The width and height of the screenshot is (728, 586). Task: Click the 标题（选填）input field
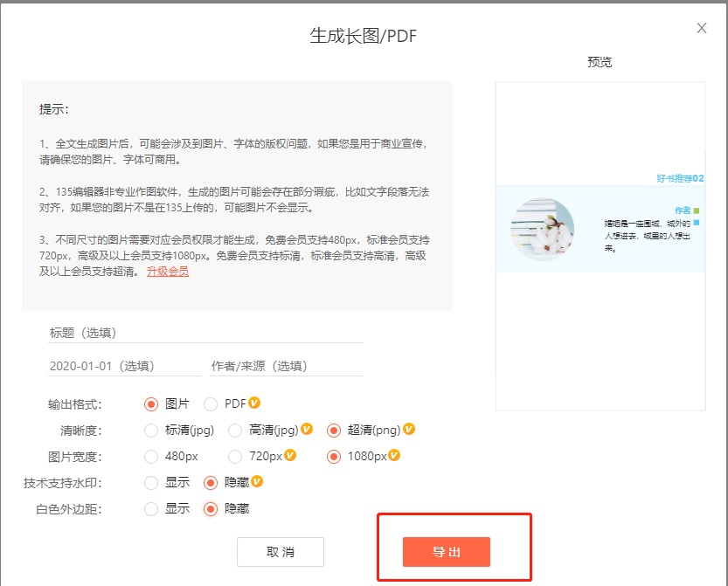pos(205,333)
